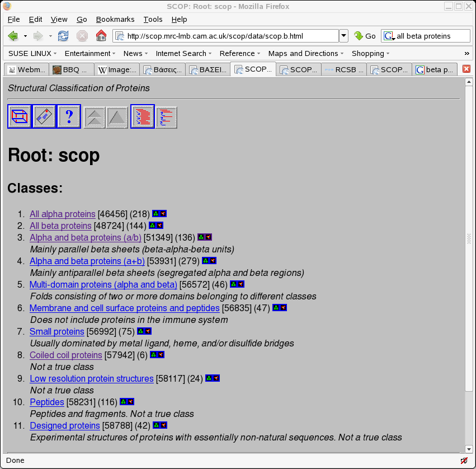This screenshot has width=476, height=469.
Task: Click the greyed Stop loading icon
Action: pyautogui.click(x=82, y=36)
